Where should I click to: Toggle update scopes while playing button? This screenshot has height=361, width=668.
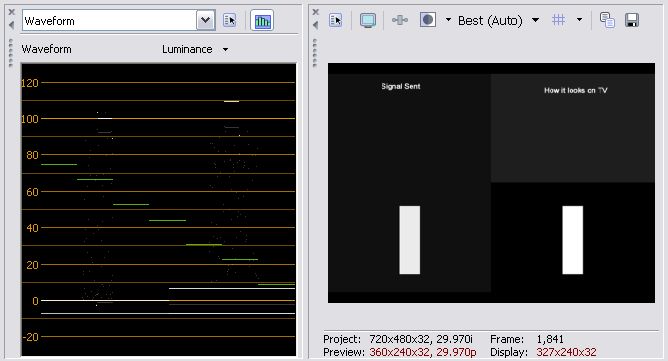tap(262, 20)
